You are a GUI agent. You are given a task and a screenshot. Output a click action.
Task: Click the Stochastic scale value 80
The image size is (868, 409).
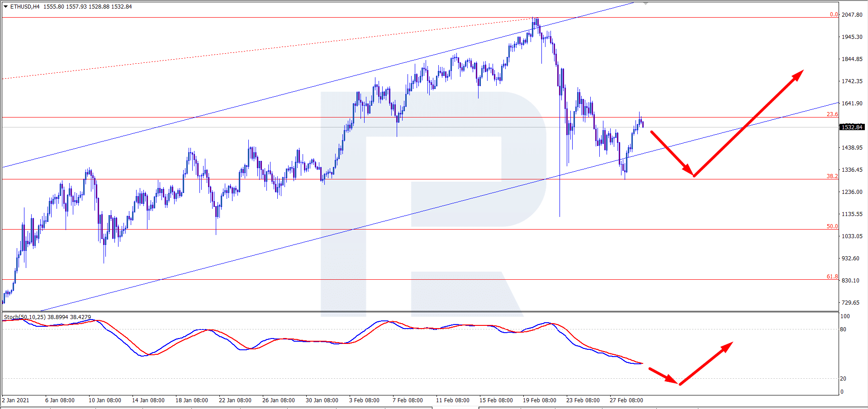click(843, 329)
